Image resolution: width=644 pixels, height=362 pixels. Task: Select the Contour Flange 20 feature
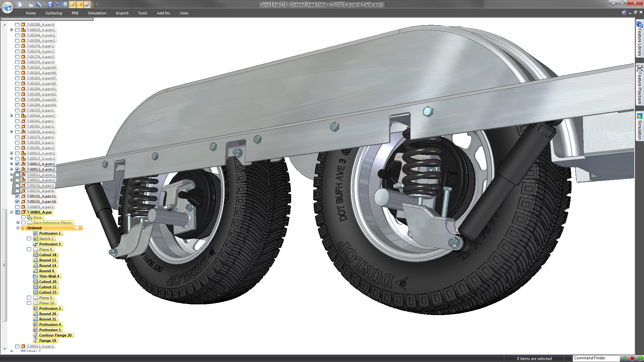pyautogui.click(x=53, y=335)
